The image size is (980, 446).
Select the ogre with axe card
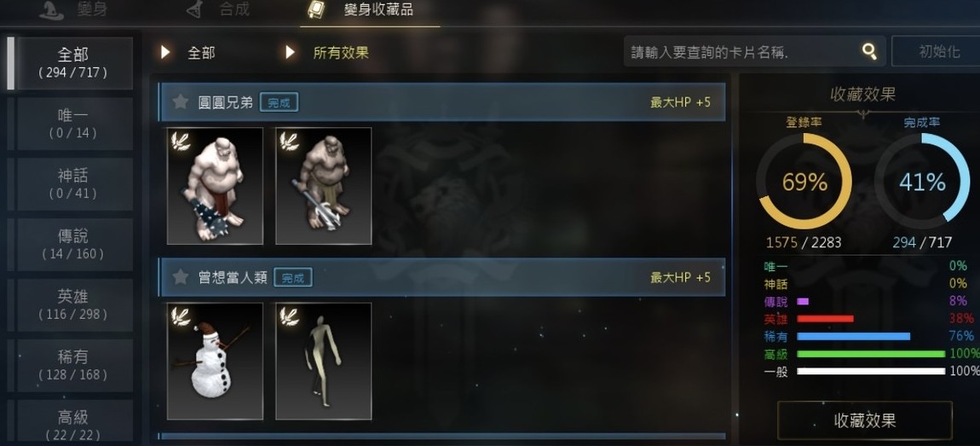tap(324, 186)
